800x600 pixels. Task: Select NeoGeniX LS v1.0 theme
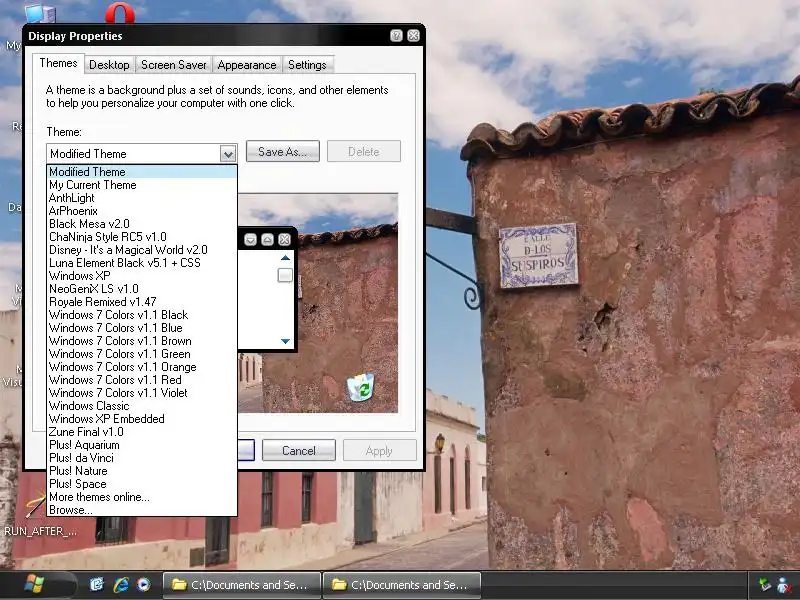142,289
